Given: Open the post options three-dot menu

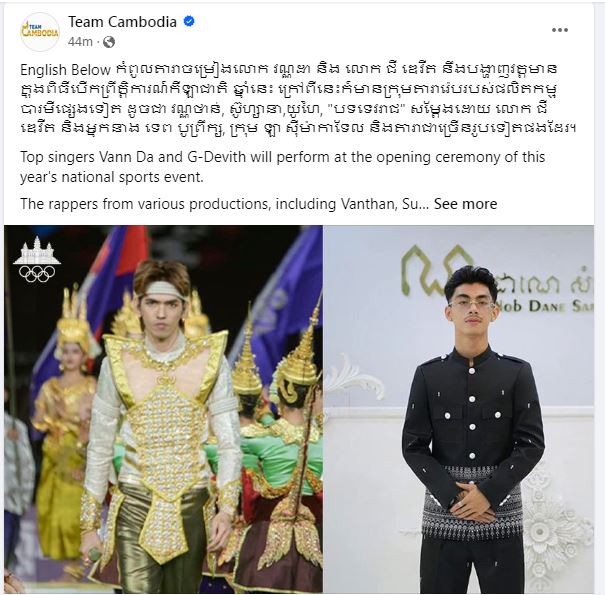Looking at the screenshot, I should (559, 30).
